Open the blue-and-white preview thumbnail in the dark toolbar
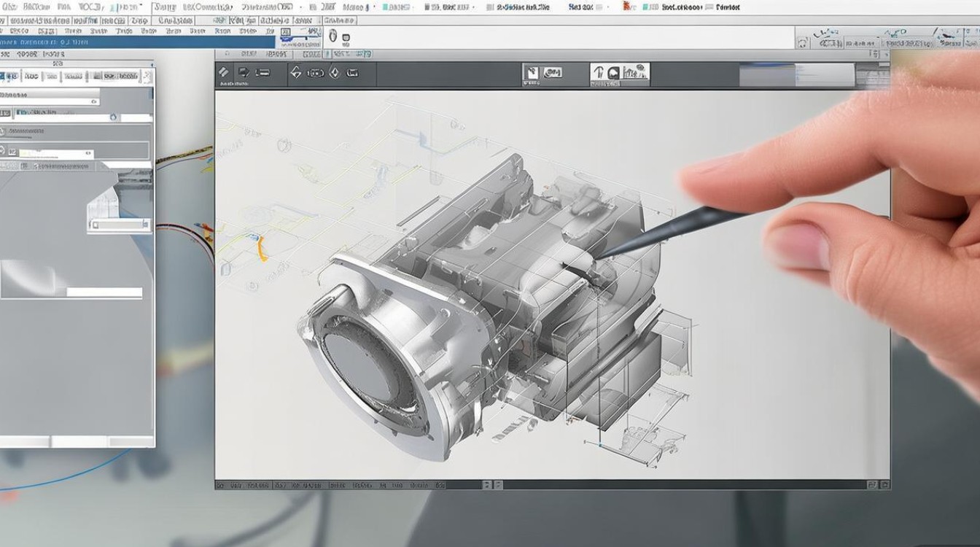The height and width of the screenshot is (547, 980). (x=797, y=74)
